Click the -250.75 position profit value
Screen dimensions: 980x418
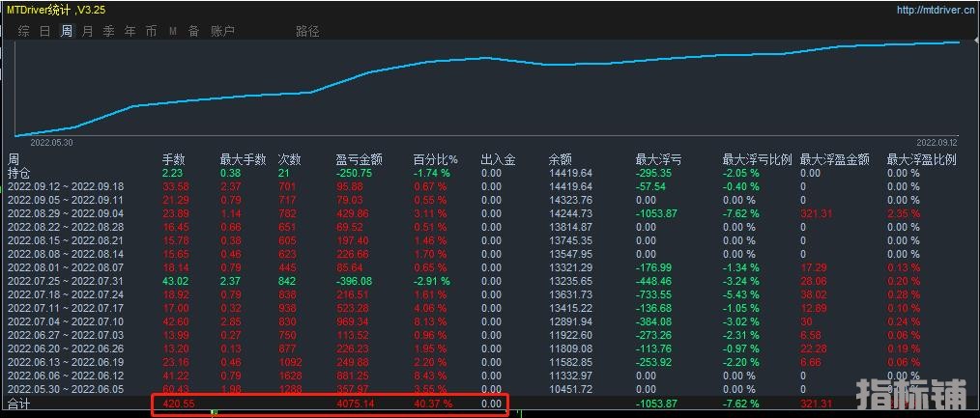(x=355, y=173)
